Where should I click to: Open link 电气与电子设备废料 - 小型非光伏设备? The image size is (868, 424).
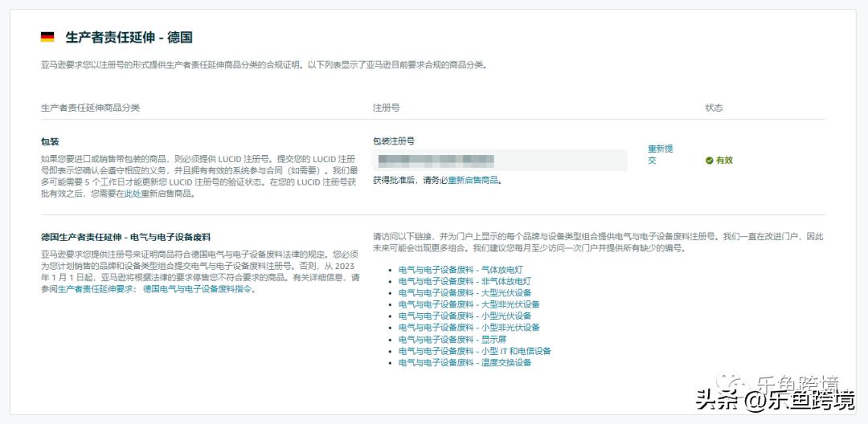(x=469, y=328)
